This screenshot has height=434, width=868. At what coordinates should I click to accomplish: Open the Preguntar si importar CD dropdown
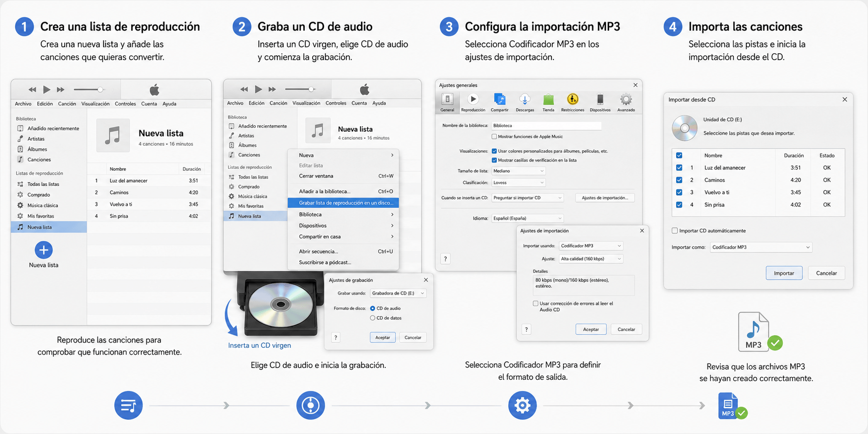click(x=527, y=198)
